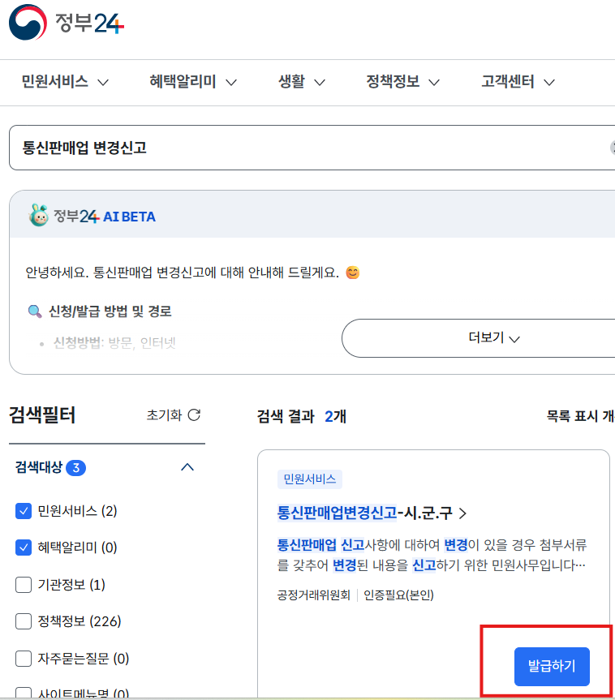Click the smiley emoji in the AI greeting
The height and width of the screenshot is (700, 615).
352,273
